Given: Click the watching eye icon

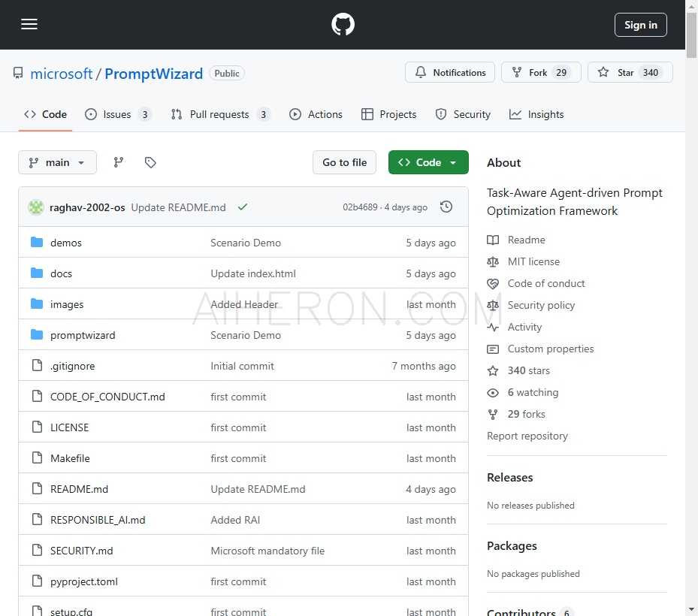Looking at the screenshot, I should [493, 392].
